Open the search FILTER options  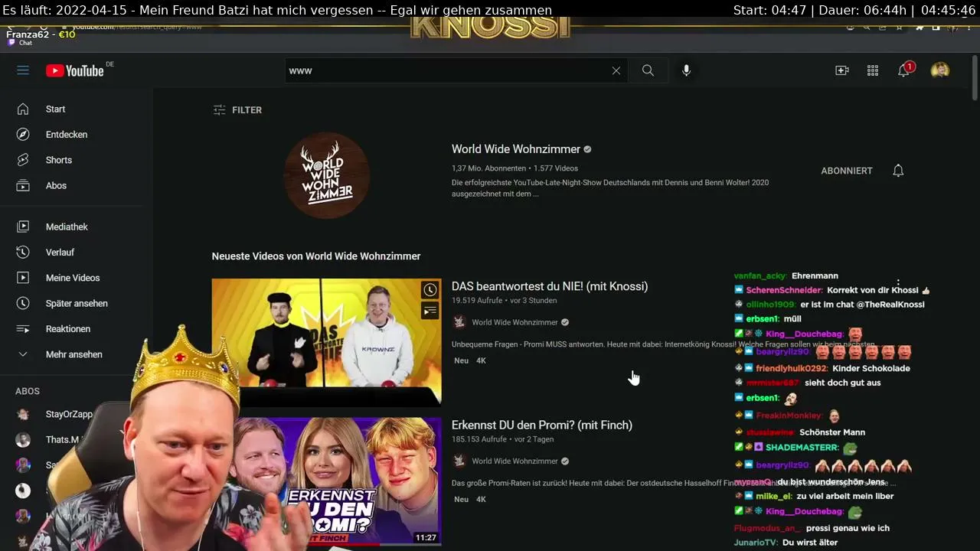coord(237,110)
